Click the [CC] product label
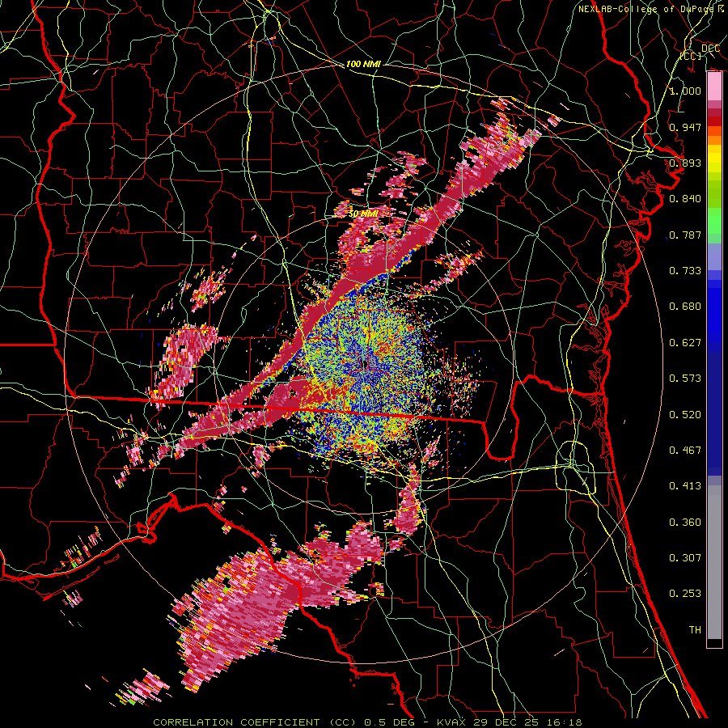 click(691, 56)
